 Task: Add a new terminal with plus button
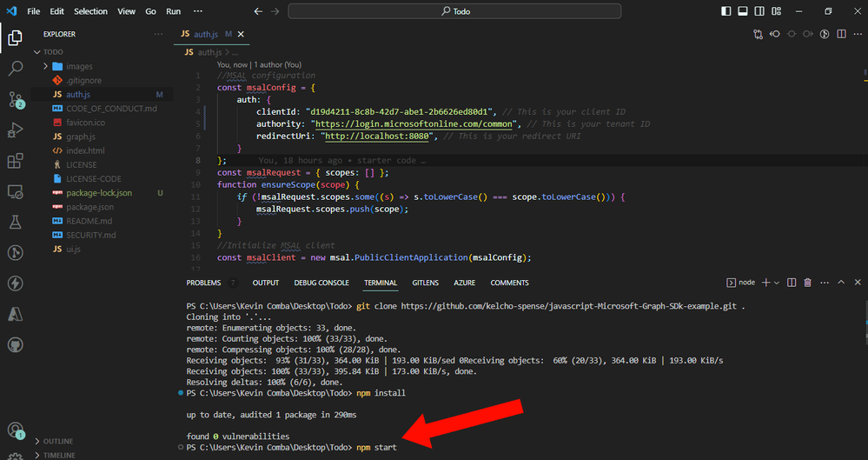pos(766,283)
